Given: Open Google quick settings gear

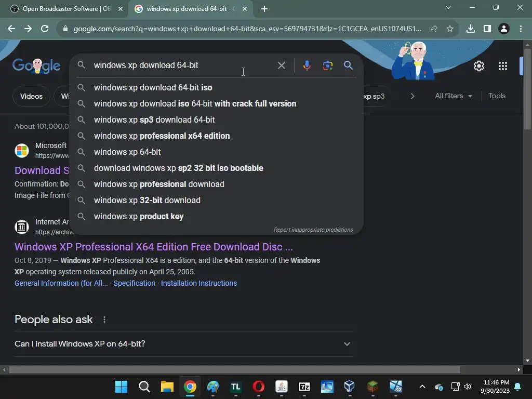Looking at the screenshot, I should [478, 66].
